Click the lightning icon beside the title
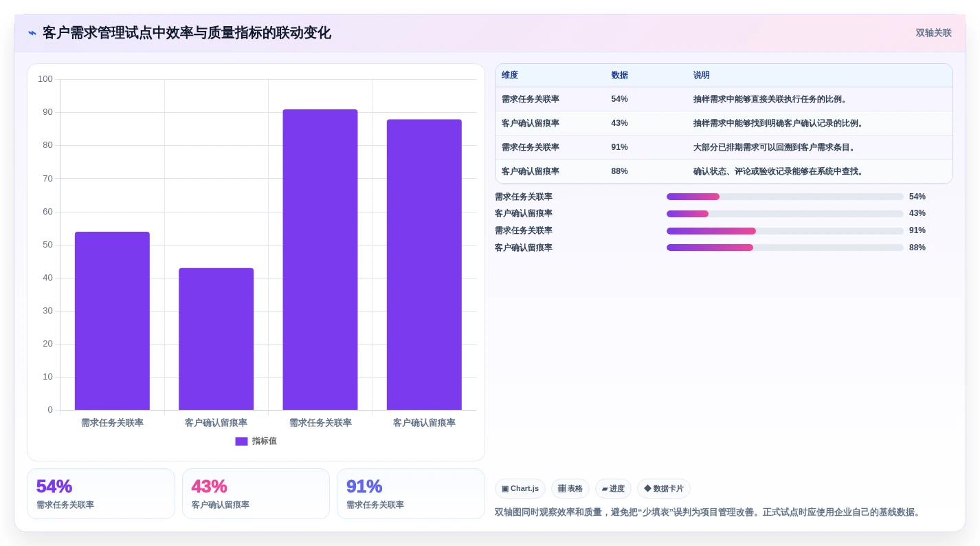Screen dimensions: 980x546 [x=32, y=33]
